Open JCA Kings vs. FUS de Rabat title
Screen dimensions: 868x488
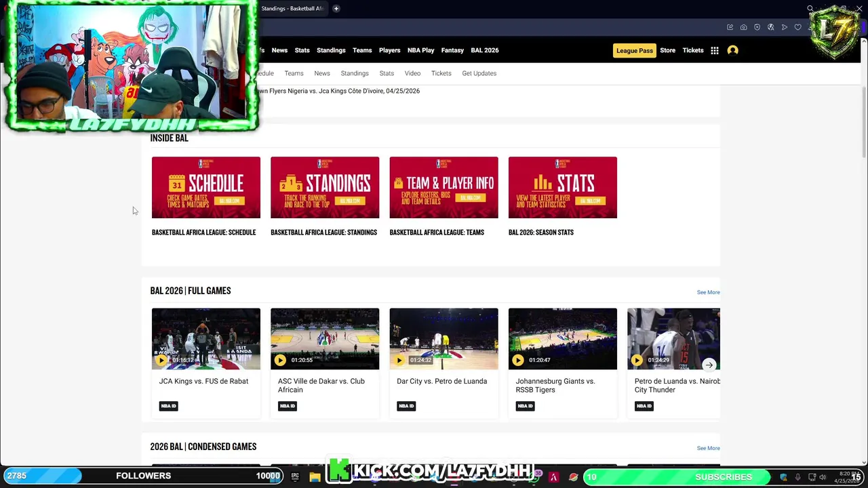pos(203,381)
